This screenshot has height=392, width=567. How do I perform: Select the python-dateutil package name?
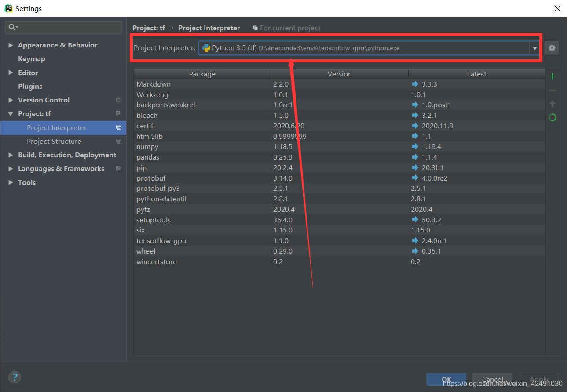161,199
